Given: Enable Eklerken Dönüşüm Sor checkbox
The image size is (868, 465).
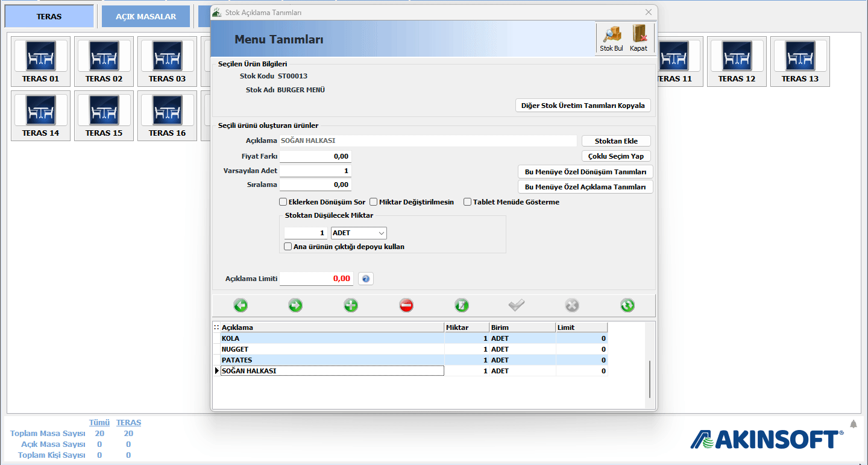Looking at the screenshot, I should click(283, 202).
